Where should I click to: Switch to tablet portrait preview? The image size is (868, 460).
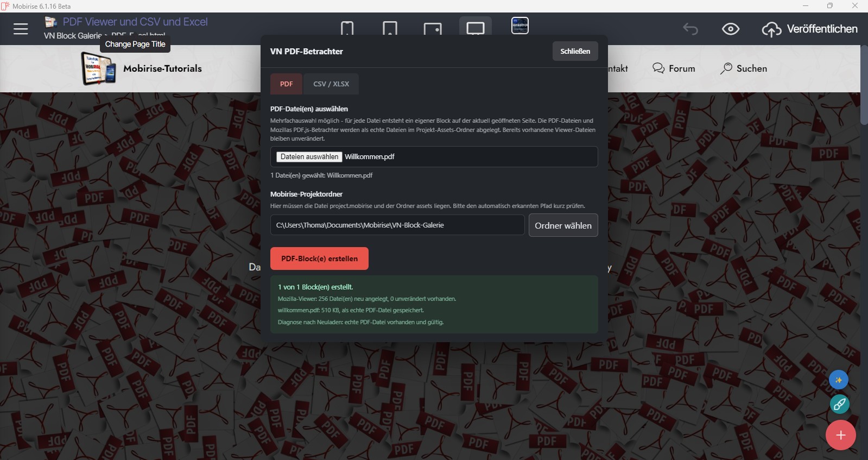pos(390,28)
